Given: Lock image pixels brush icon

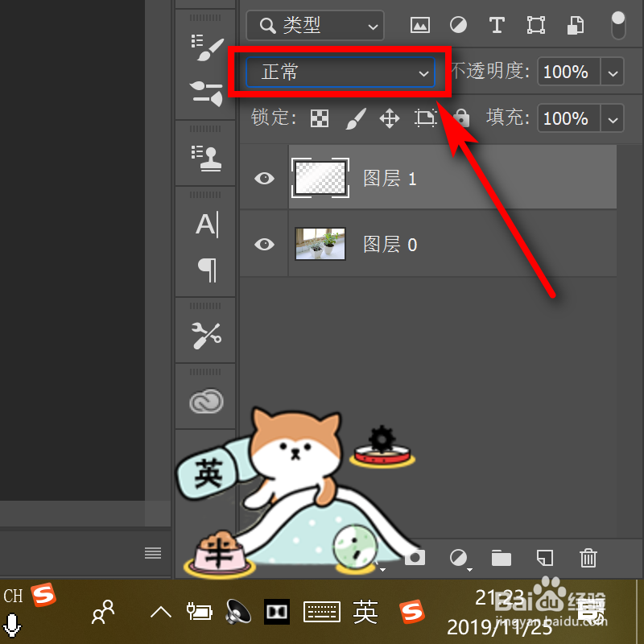Looking at the screenshot, I should [356, 118].
